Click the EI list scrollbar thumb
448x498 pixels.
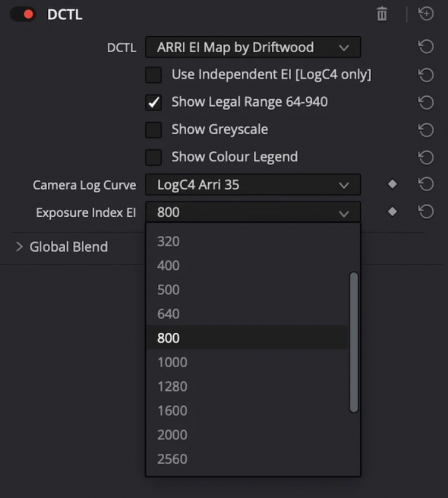[354, 342]
